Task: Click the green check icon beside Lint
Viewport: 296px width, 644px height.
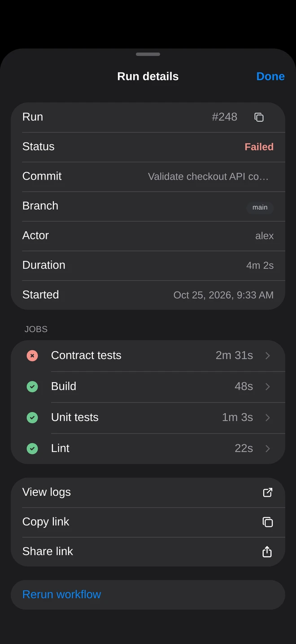Action: 32,449
